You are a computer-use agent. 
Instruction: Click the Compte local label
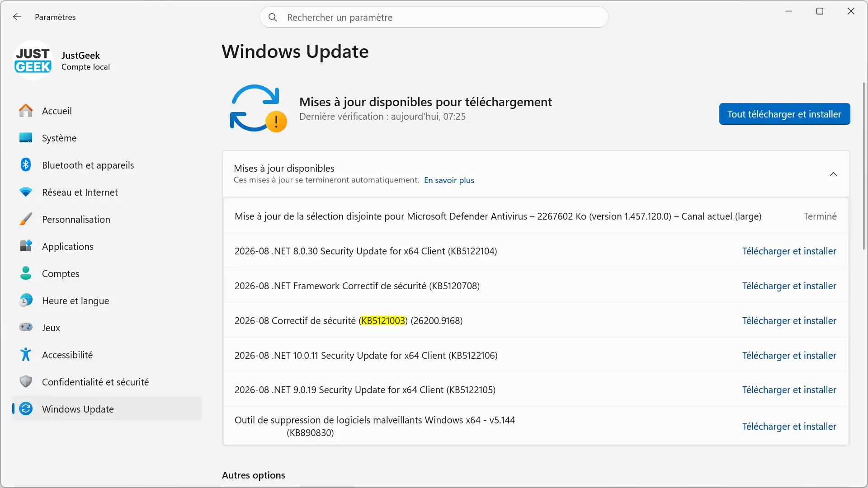(85, 67)
